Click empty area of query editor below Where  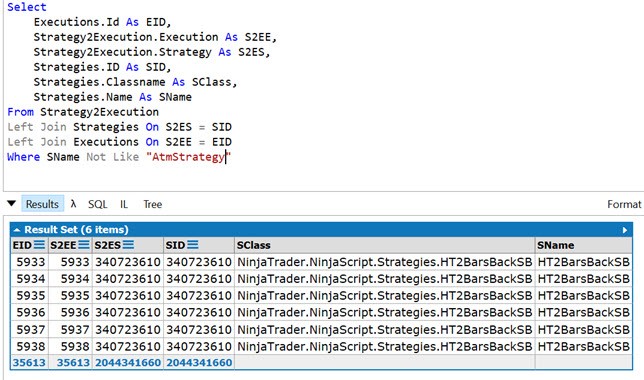pos(320,177)
